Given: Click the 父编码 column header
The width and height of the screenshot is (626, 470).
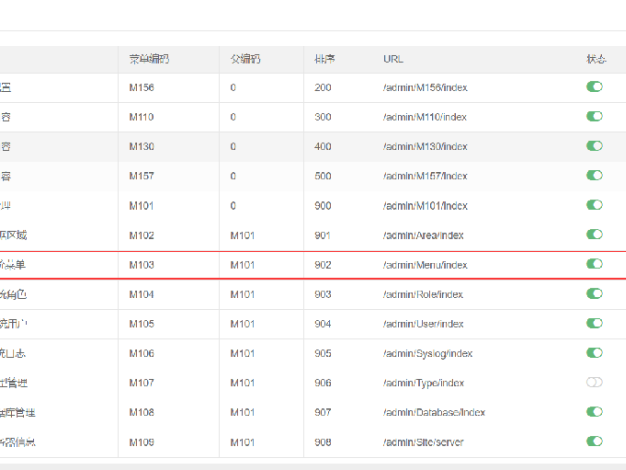Looking at the screenshot, I should [x=244, y=59].
